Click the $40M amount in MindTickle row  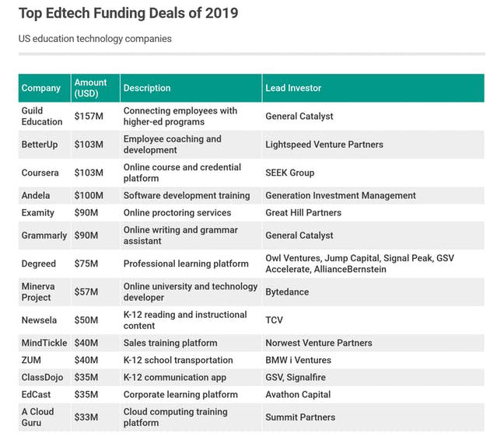tap(96, 343)
